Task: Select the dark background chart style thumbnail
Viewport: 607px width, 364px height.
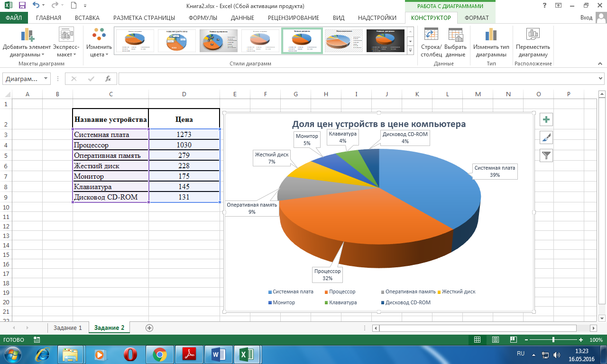Action: (x=386, y=41)
